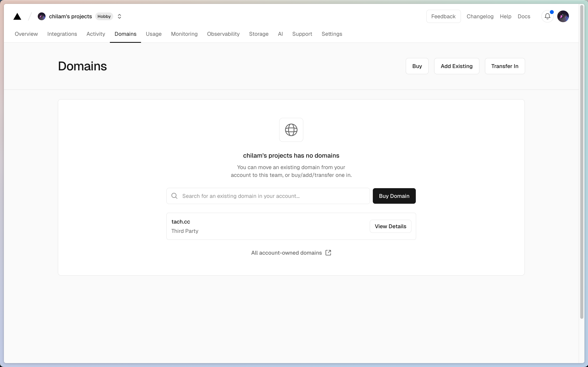Open the notifications bell
This screenshot has height=367, width=588.
[x=547, y=16]
